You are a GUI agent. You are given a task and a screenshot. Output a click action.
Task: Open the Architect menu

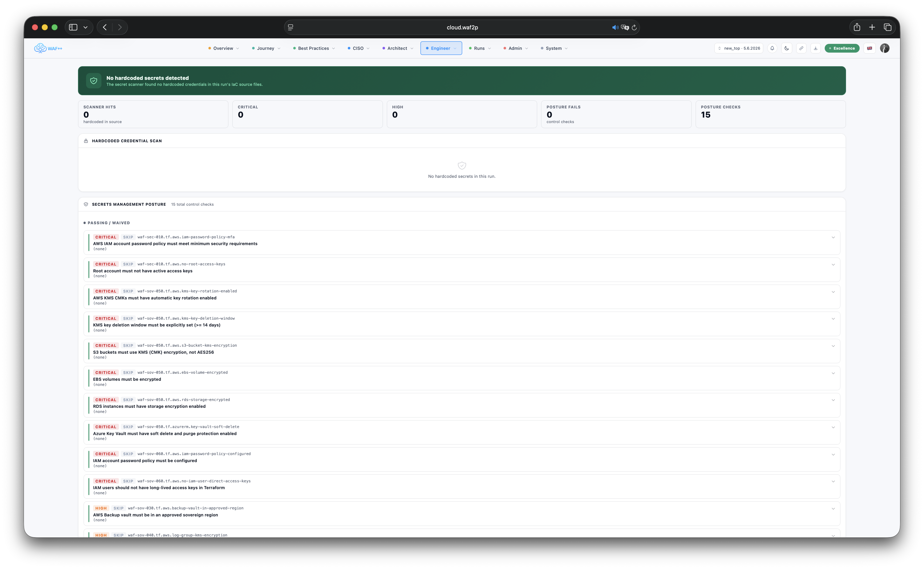point(398,48)
